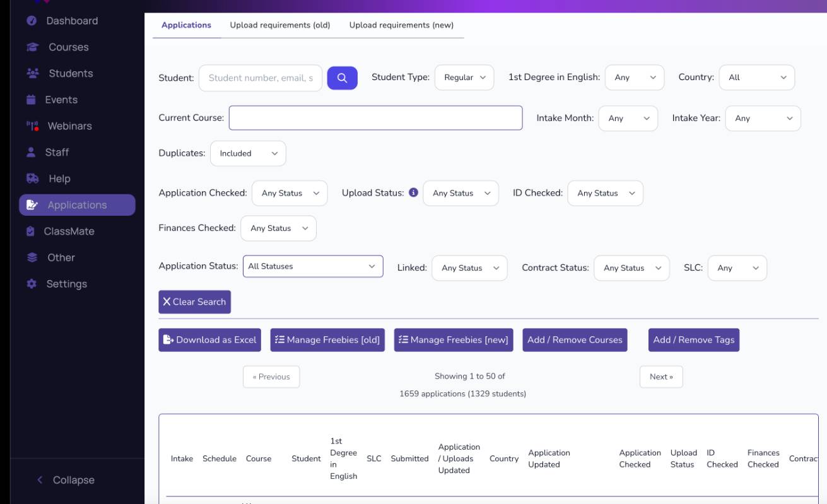The height and width of the screenshot is (504, 827).
Task: Open the Upload Status dropdown
Action: click(460, 193)
